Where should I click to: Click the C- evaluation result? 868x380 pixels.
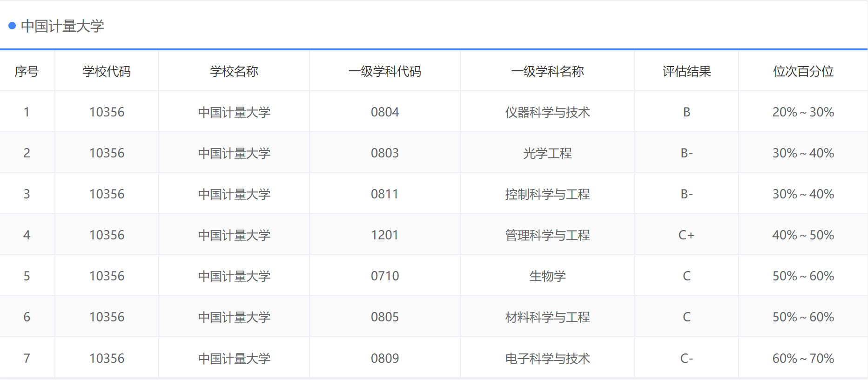(x=686, y=359)
